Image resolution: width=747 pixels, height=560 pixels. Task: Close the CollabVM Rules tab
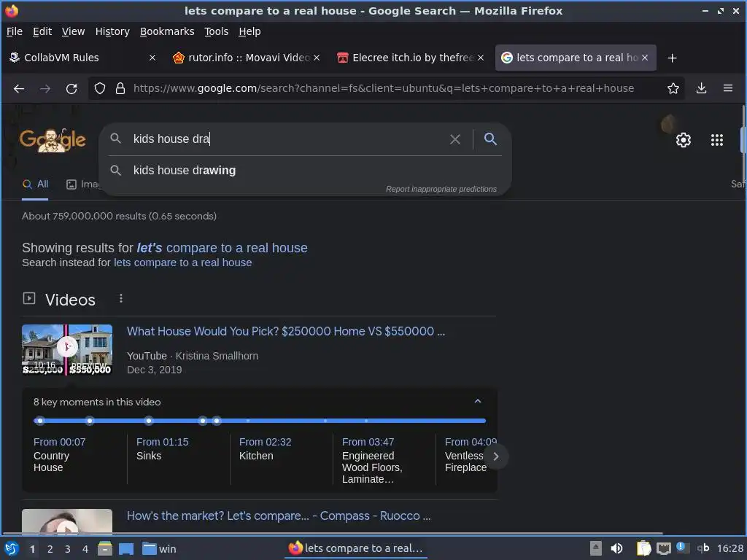(152, 58)
